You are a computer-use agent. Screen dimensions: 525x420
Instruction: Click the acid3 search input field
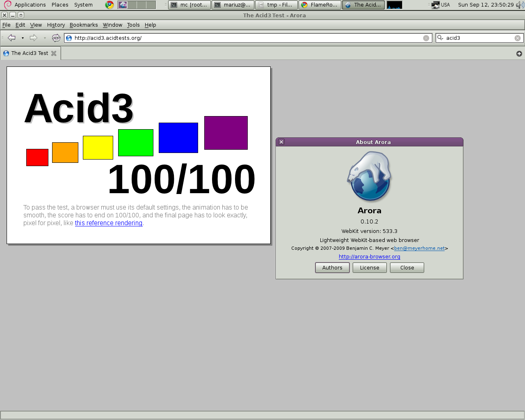click(479, 38)
